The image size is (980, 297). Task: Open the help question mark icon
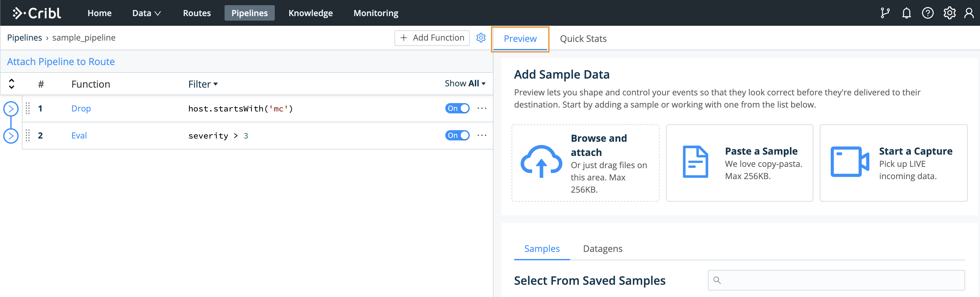928,13
